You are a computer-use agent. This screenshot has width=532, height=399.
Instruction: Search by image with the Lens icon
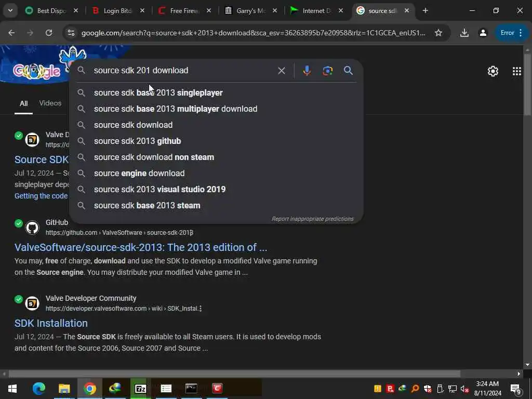point(327,71)
